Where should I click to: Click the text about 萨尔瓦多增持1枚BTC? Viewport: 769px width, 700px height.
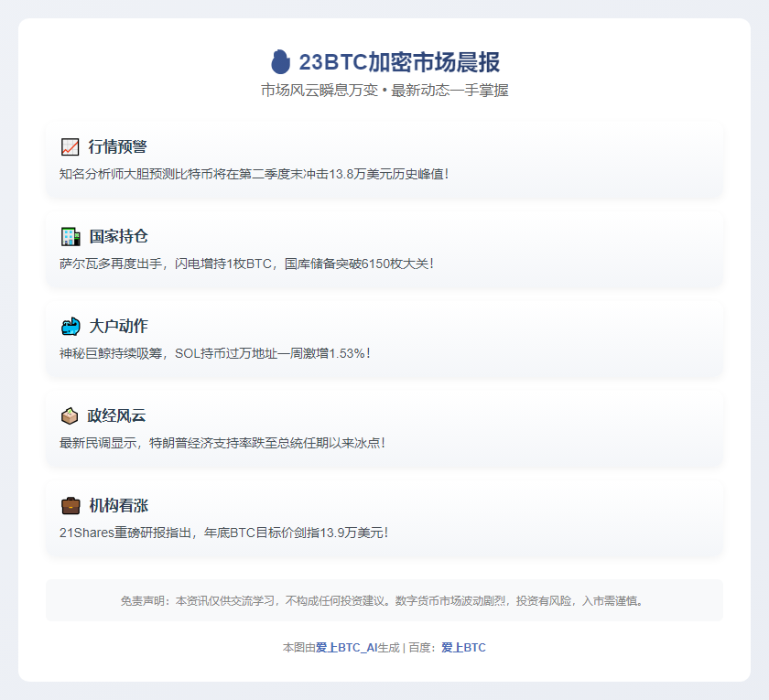[x=246, y=264]
